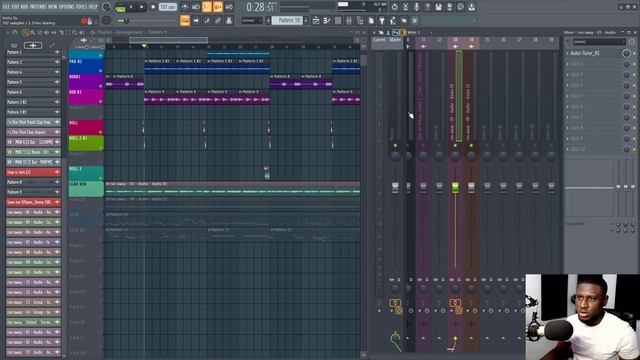The height and width of the screenshot is (360, 640).
Task: Open the OPTIONS menu
Action: [67, 7]
